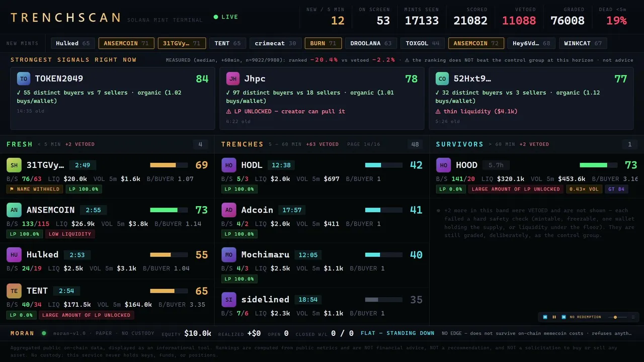Image resolution: width=644 pixels, height=362 pixels.
Task: Click the FRESH count badge 4
Action: (200, 144)
